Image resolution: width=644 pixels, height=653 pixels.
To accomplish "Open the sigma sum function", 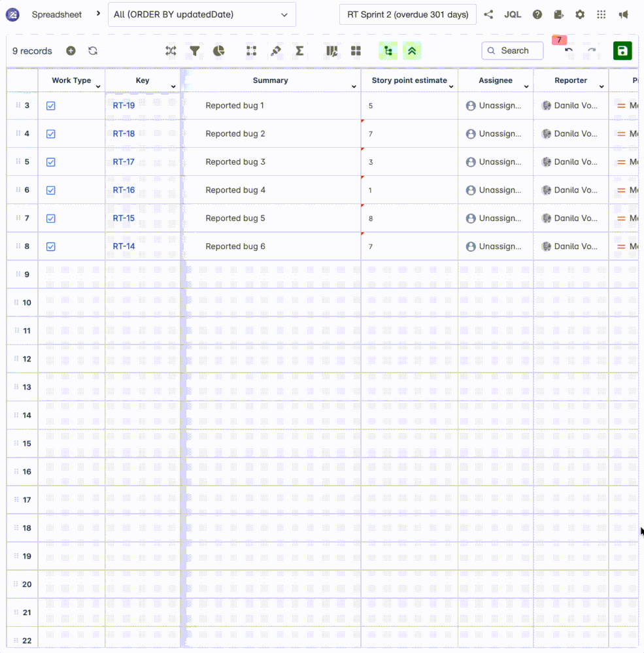I will 299,51.
